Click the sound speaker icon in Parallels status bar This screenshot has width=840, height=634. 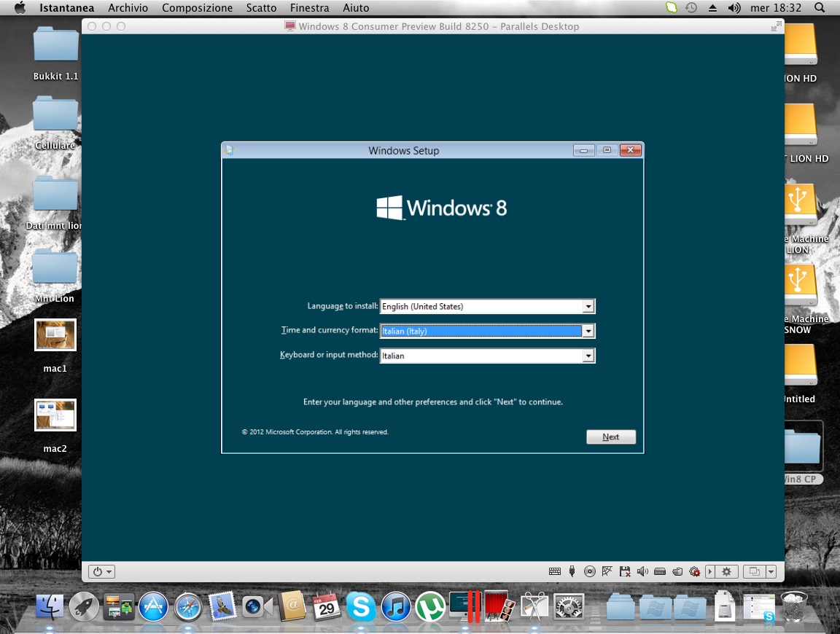pos(642,571)
